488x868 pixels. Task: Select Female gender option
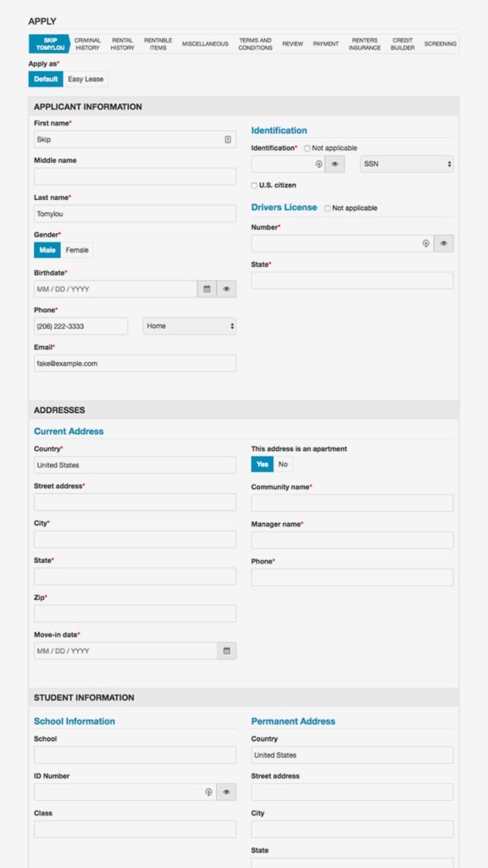click(x=77, y=250)
